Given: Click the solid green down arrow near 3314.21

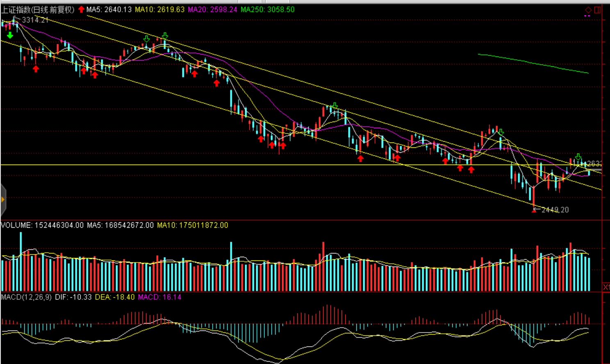Looking at the screenshot, I should tap(10, 36).
